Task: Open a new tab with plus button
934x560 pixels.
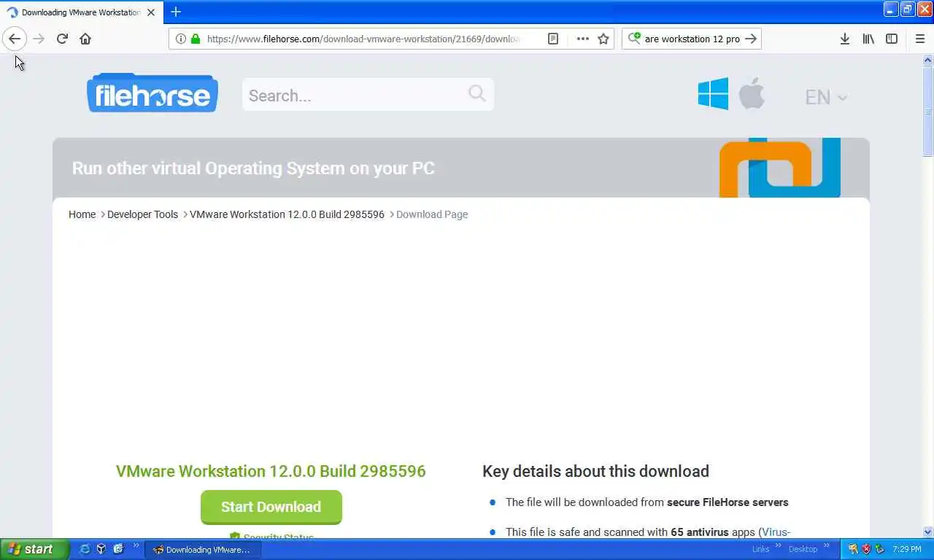Action: pos(175,12)
